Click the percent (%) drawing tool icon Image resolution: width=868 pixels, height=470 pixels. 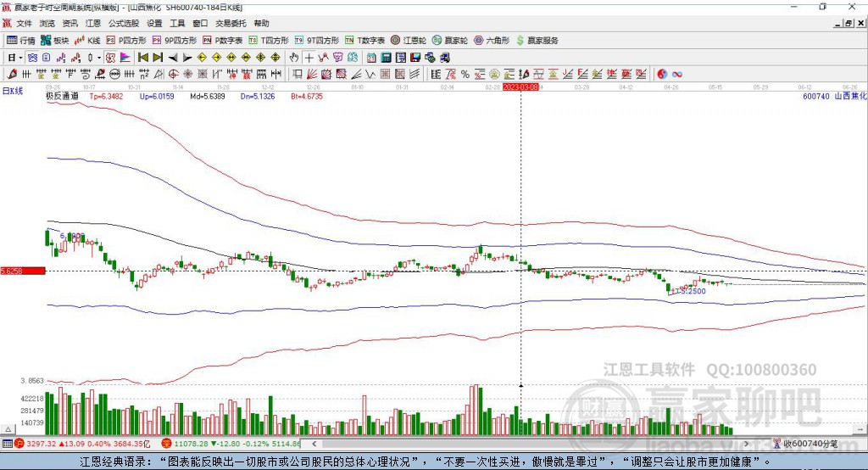(465, 75)
